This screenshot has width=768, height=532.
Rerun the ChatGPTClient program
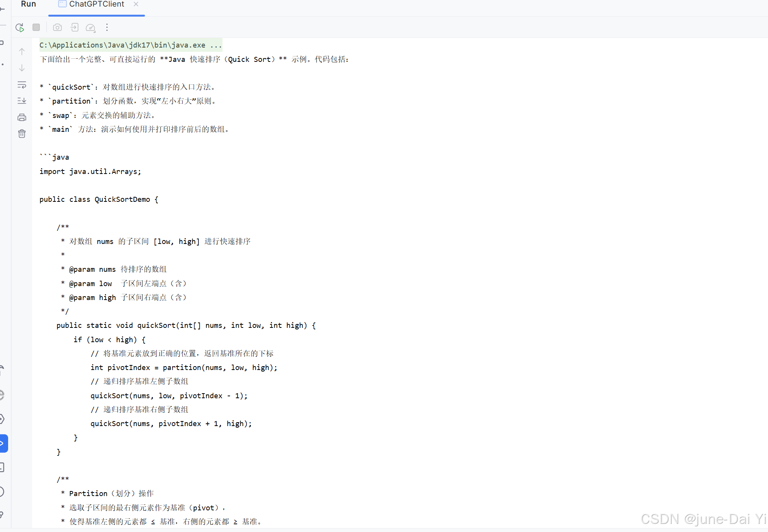click(x=20, y=27)
